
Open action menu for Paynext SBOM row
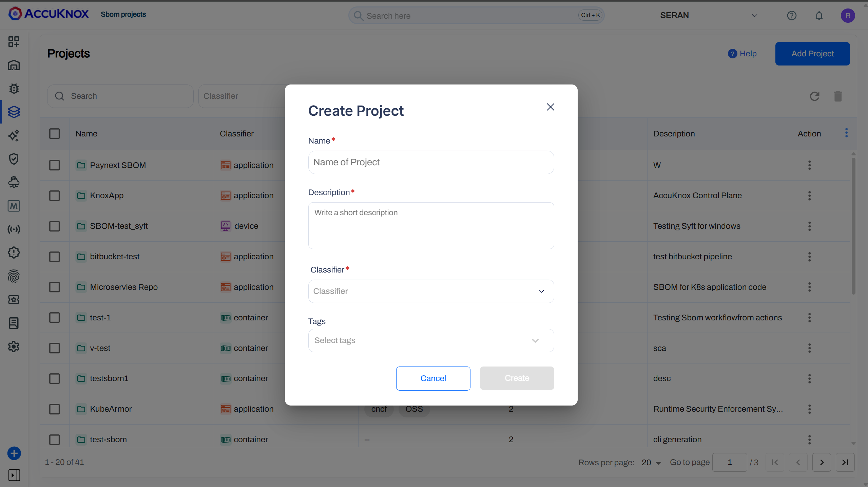(809, 165)
